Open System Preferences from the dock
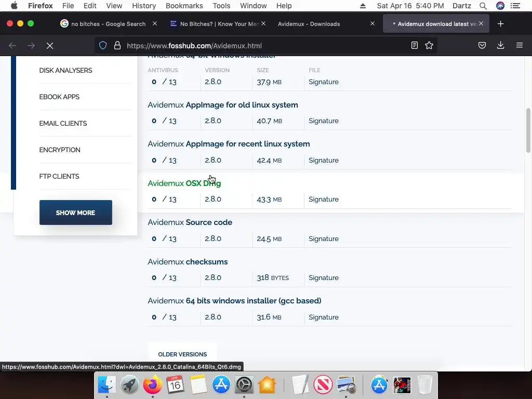The image size is (532, 399). [x=244, y=384]
